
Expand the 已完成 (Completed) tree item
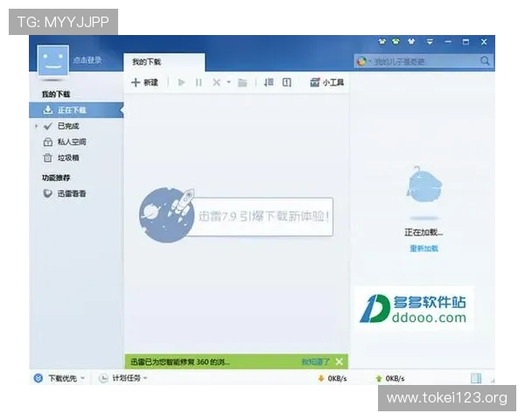pyautogui.click(x=36, y=126)
